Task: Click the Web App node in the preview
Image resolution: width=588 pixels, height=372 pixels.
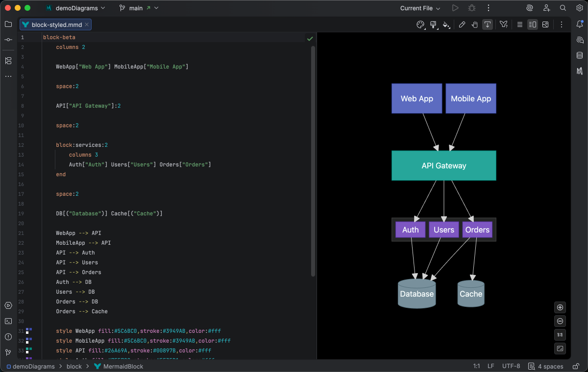Action: click(417, 98)
